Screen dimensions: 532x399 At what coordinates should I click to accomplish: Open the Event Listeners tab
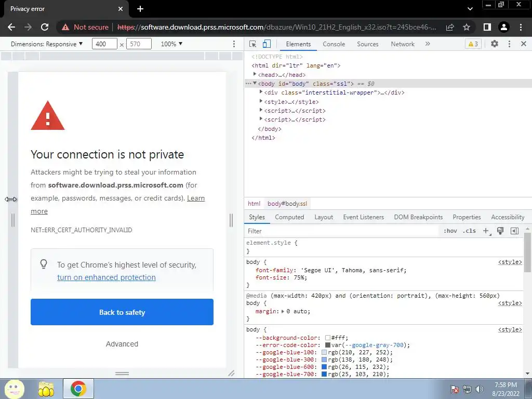coord(363,217)
